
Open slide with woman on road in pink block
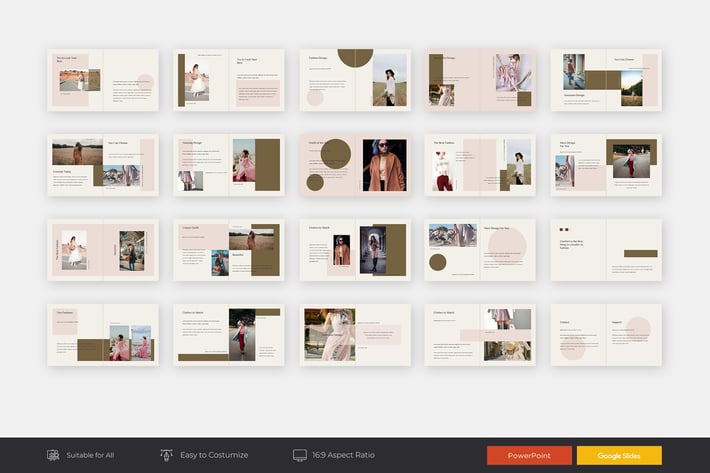pyautogui.click(x=103, y=80)
